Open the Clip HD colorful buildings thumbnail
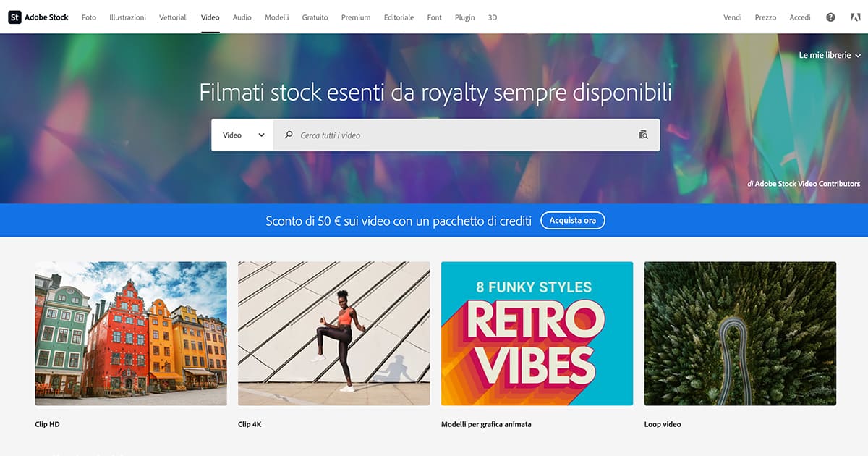This screenshot has width=868, height=456. [x=131, y=333]
